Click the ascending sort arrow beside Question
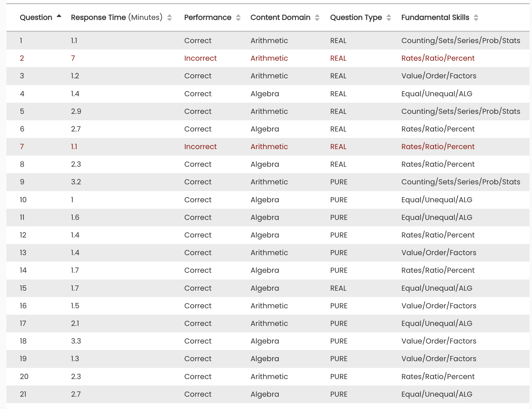 point(59,16)
